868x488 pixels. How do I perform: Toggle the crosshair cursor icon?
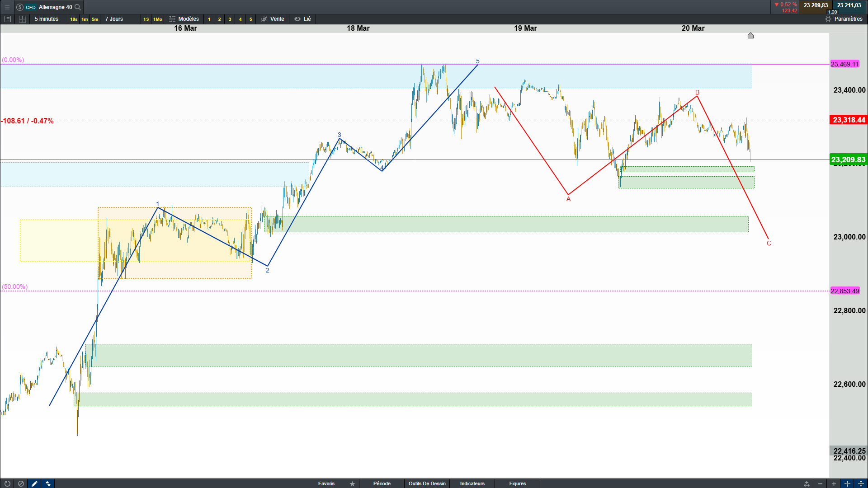847,483
